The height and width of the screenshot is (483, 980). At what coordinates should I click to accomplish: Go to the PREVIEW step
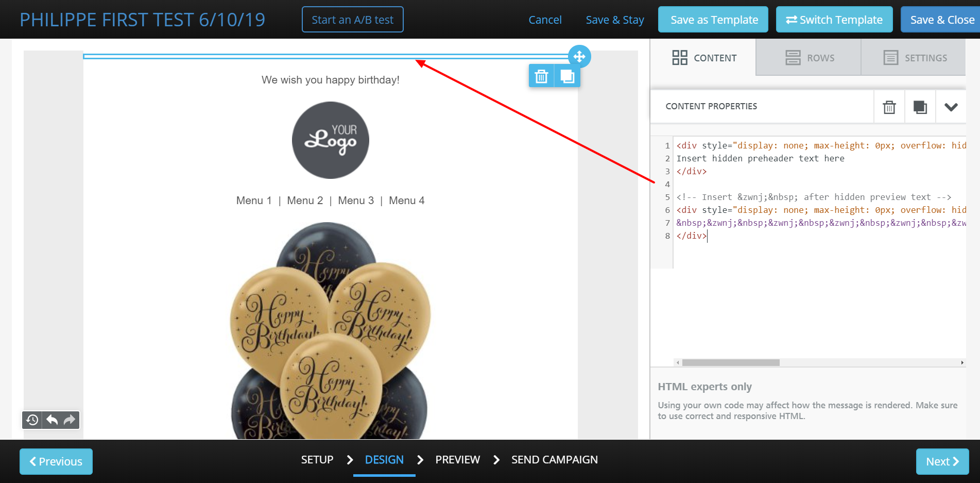[x=457, y=460]
